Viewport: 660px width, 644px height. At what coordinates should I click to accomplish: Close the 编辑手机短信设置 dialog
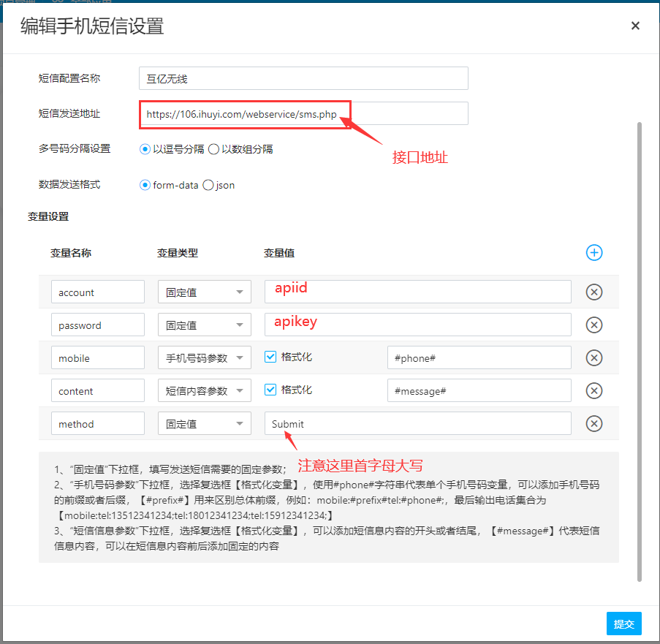pos(635,25)
